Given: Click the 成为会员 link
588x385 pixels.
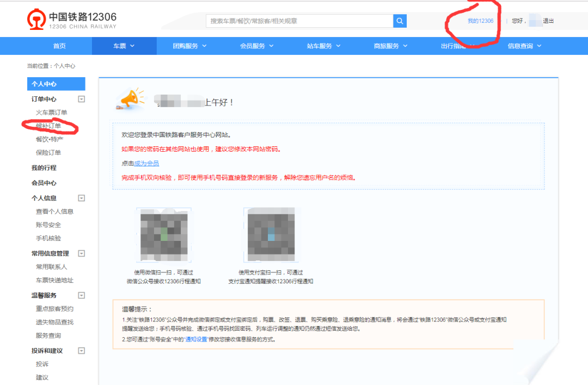Looking at the screenshot, I should (x=146, y=163).
